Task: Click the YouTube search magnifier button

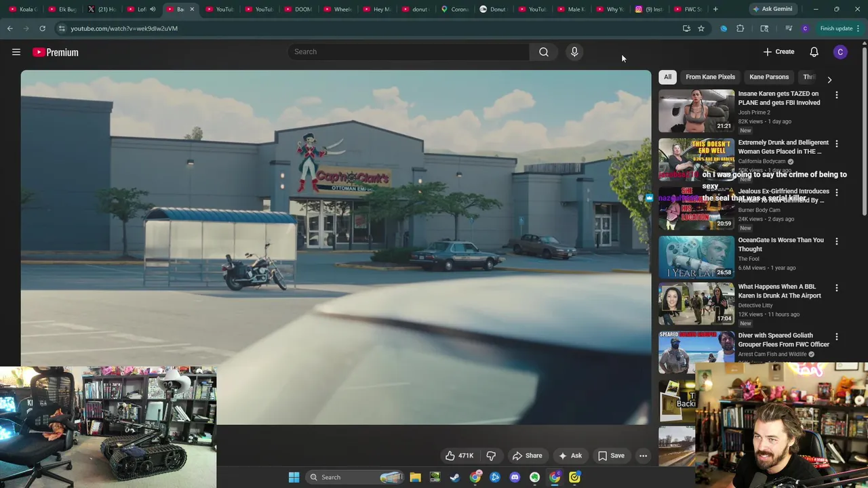Action: coord(544,52)
